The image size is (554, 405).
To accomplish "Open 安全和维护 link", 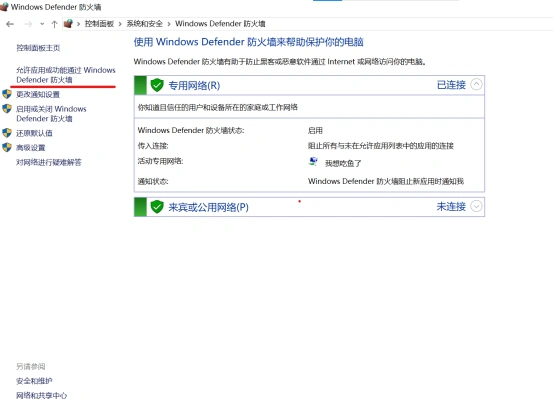I will 34,381.
